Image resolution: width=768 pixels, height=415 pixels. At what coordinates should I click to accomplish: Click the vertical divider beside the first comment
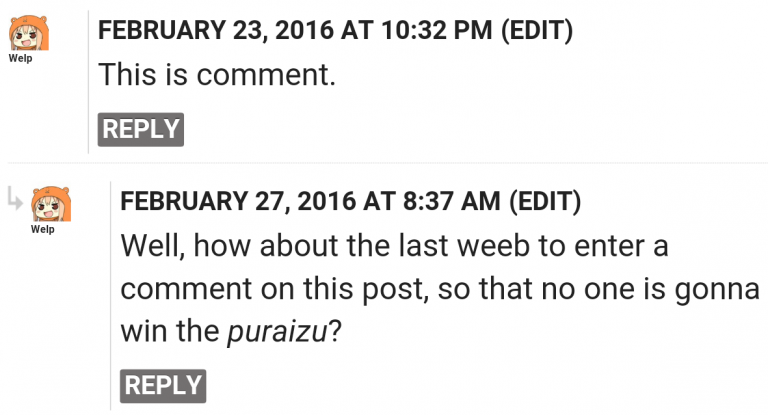click(x=89, y=82)
